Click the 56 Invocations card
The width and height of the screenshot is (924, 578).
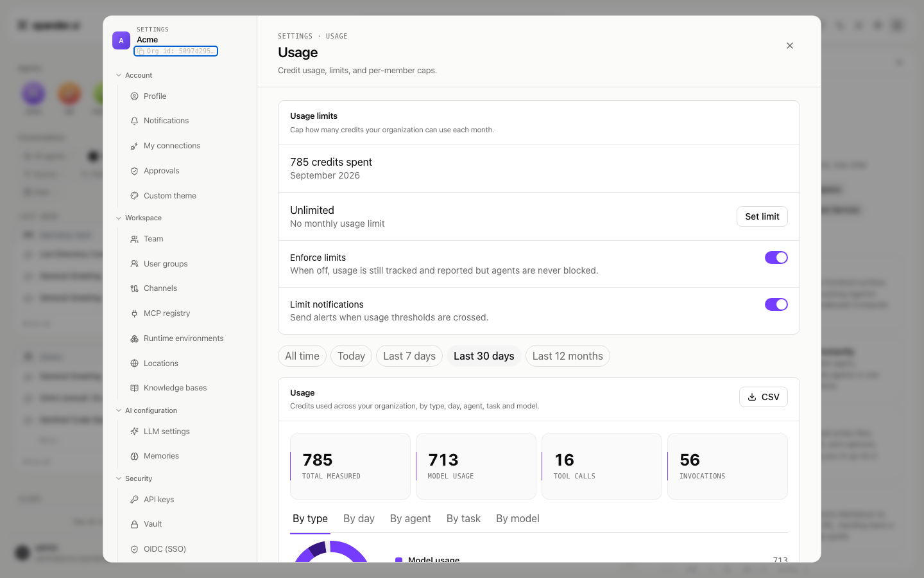[x=728, y=466]
